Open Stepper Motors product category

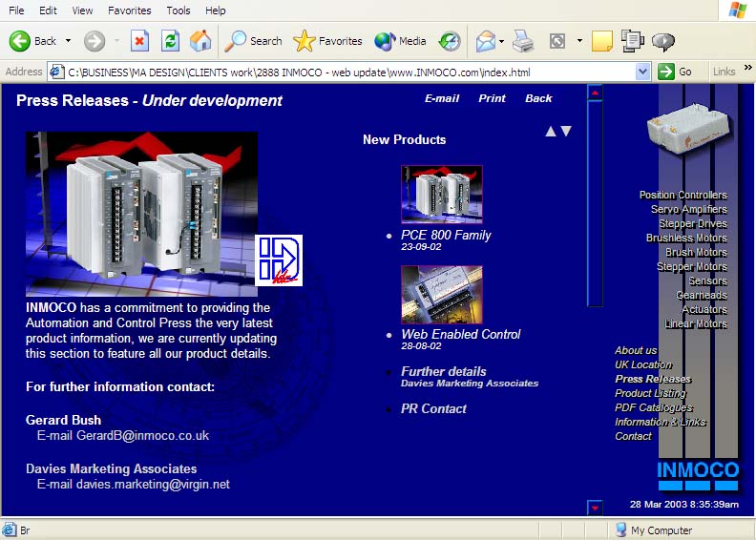point(692,266)
